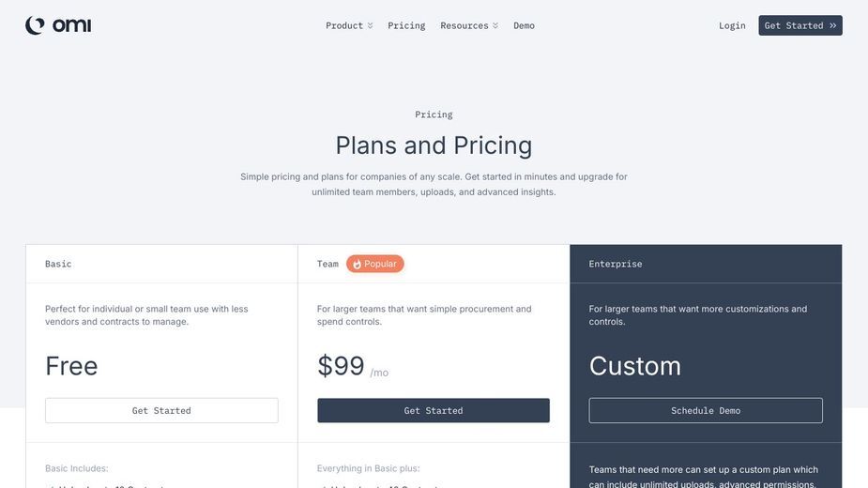Click Schedule Demo in Enterprise plan
Viewport: 868px width, 488px height.
pos(706,410)
